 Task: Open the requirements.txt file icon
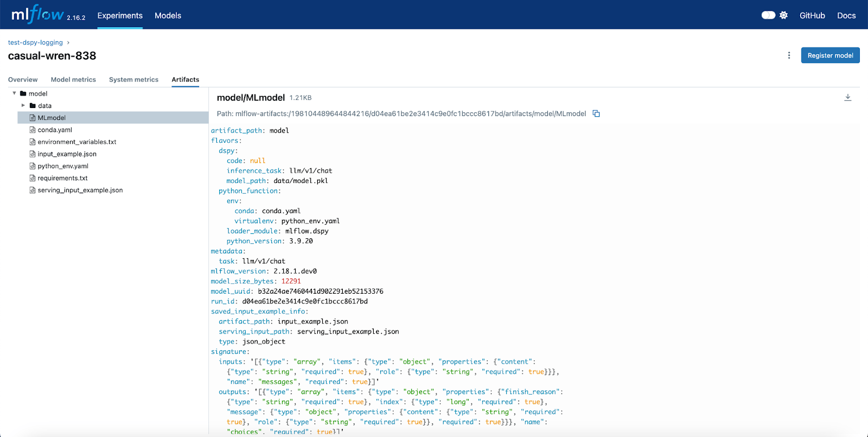pos(33,178)
